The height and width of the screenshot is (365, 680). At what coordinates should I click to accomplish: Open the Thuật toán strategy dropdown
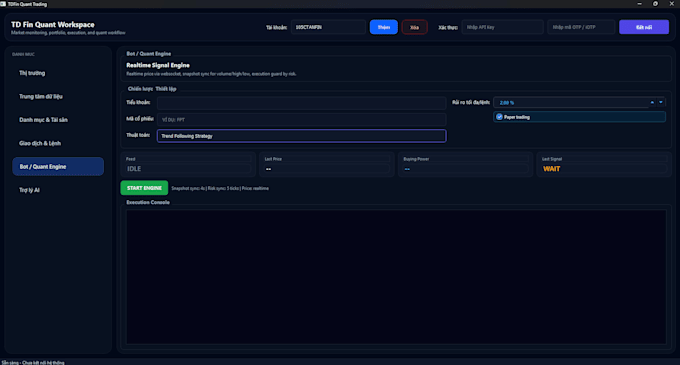point(301,136)
